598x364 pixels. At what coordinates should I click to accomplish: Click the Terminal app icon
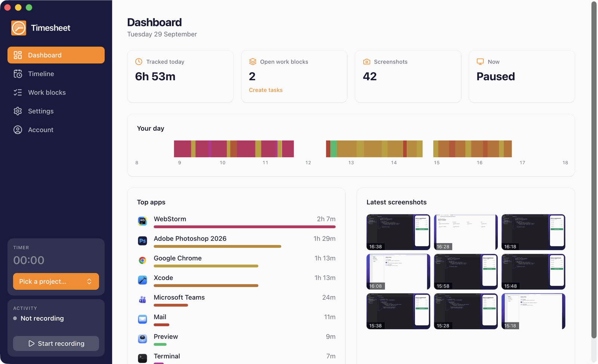click(142, 358)
